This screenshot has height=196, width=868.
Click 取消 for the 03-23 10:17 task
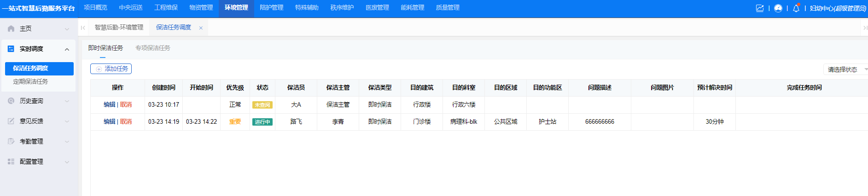point(126,105)
